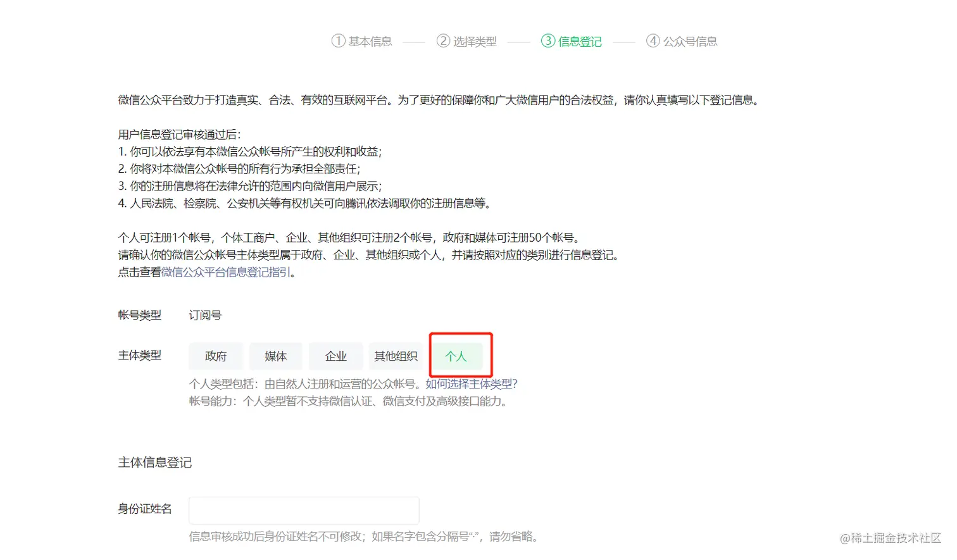Click the 订阅号 account type label
The width and height of the screenshot is (957, 560).
204,314
